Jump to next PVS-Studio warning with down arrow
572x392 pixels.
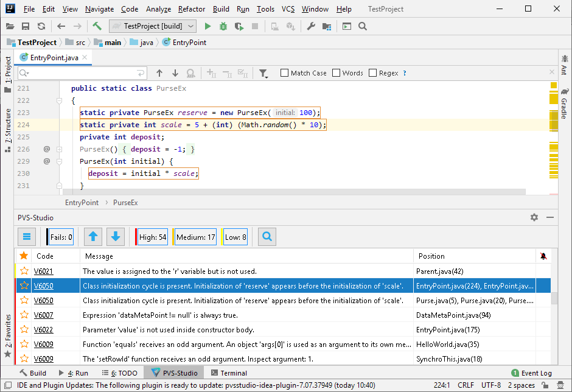coord(116,237)
